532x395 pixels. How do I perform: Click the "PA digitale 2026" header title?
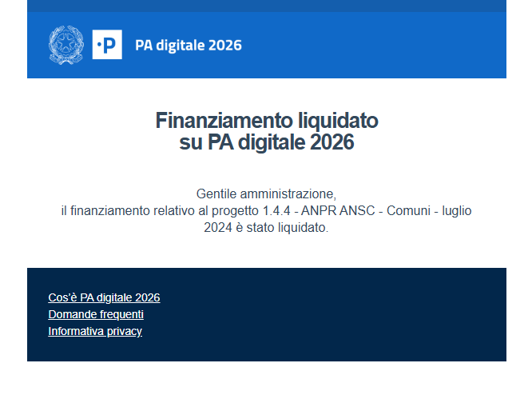188,45
